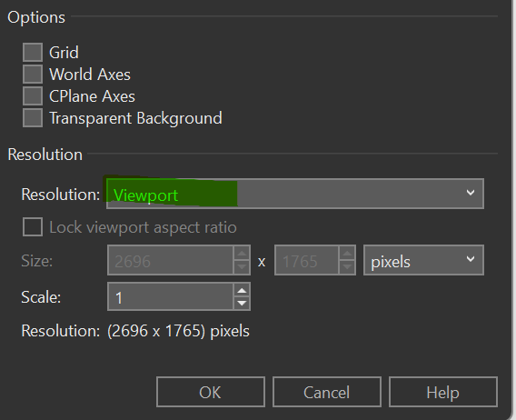Enable Transparent Background checkbox
The image size is (516, 420).
coord(33,118)
